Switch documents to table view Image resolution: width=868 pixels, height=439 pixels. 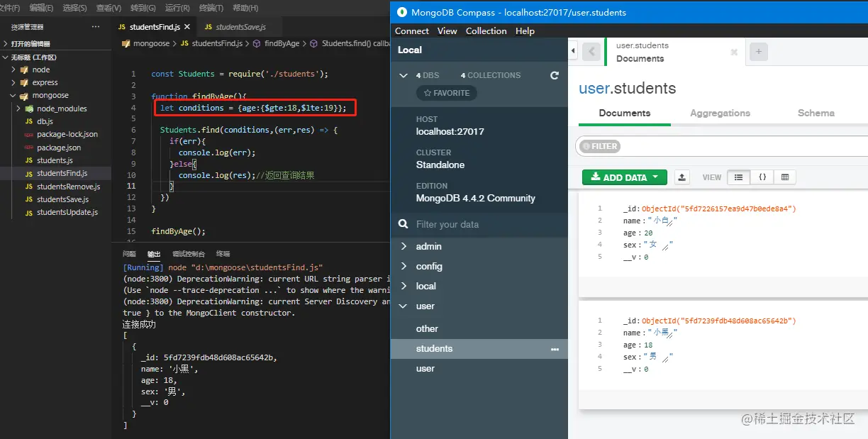[x=784, y=177]
